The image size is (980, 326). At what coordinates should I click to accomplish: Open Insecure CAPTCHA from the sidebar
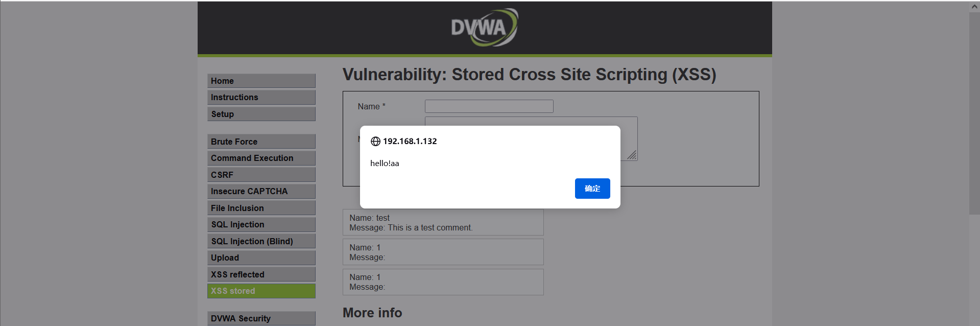coord(261,191)
